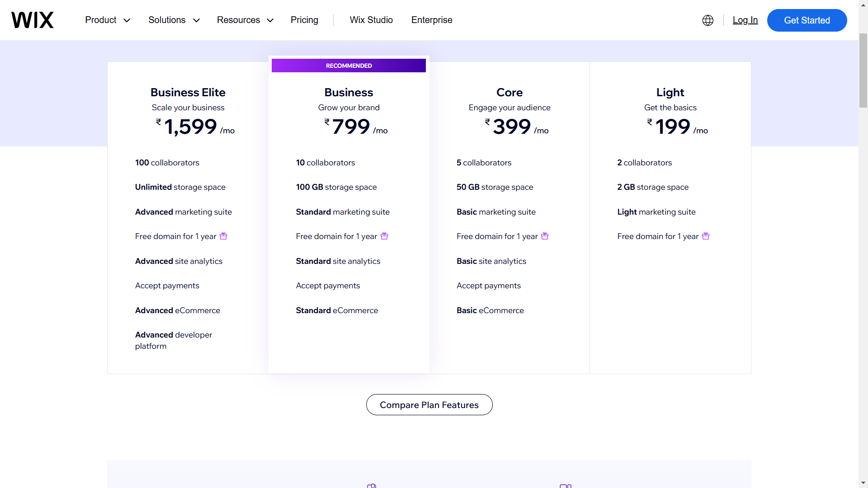The width and height of the screenshot is (868, 488).
Task: Click gift icon in Business plan
Action: click(384, 236)
